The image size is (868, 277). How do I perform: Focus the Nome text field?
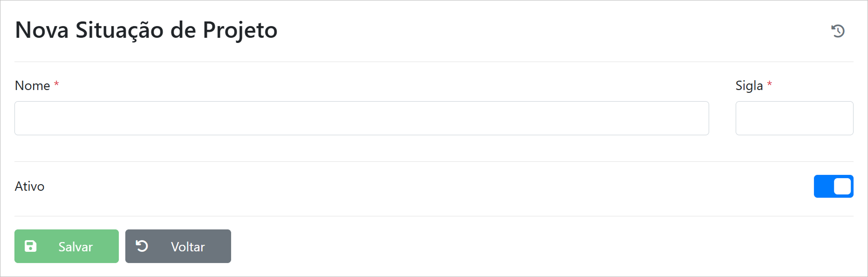(x=362, y=118)
